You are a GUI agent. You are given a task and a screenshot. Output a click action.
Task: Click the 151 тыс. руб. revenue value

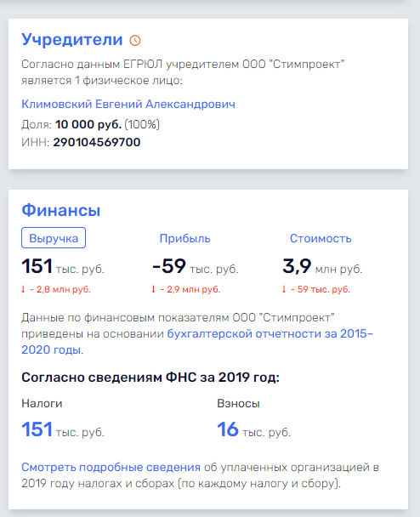pyautogui.click(x=63, y=266)
